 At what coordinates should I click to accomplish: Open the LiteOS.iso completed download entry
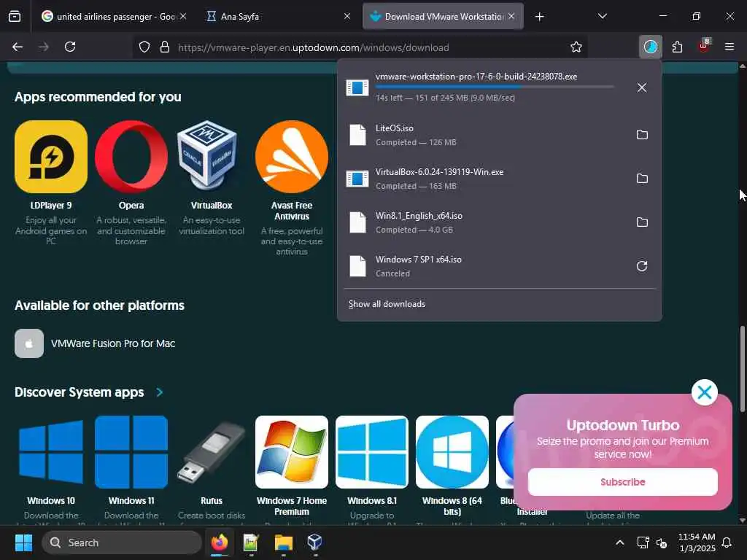pos(499,135)
